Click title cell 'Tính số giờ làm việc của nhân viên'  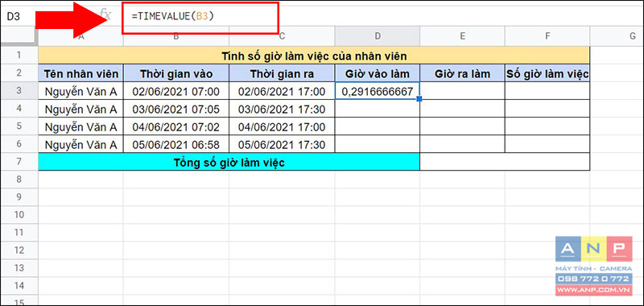(314, 56)
